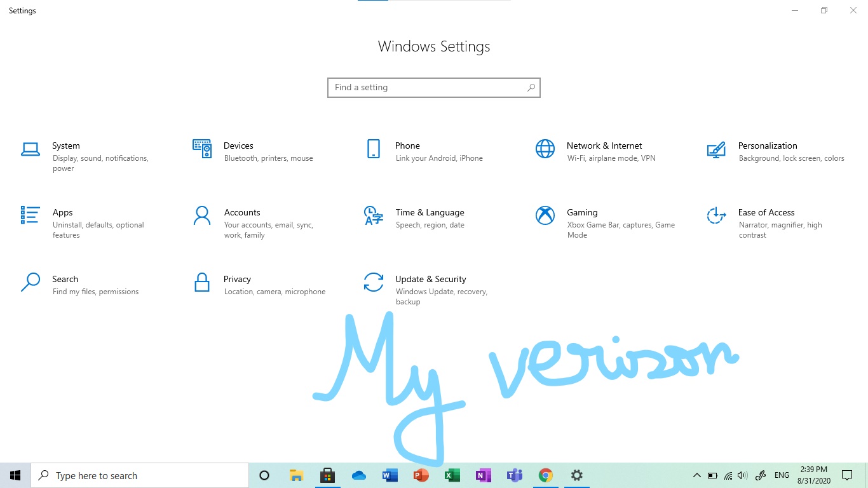The image size is (868, 488).
Task: Open Gaming Xbox icon
Action: pyautogui.click(x=545, y=215)
